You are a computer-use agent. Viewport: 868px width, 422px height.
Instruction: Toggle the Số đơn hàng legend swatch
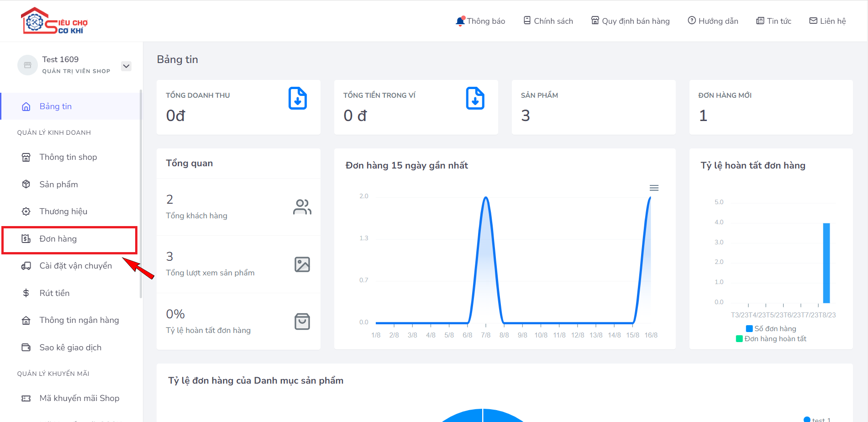tap(749, 329)
